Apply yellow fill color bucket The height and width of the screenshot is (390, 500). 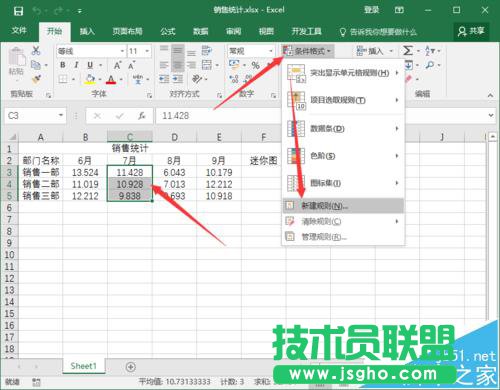coord(90,79)
